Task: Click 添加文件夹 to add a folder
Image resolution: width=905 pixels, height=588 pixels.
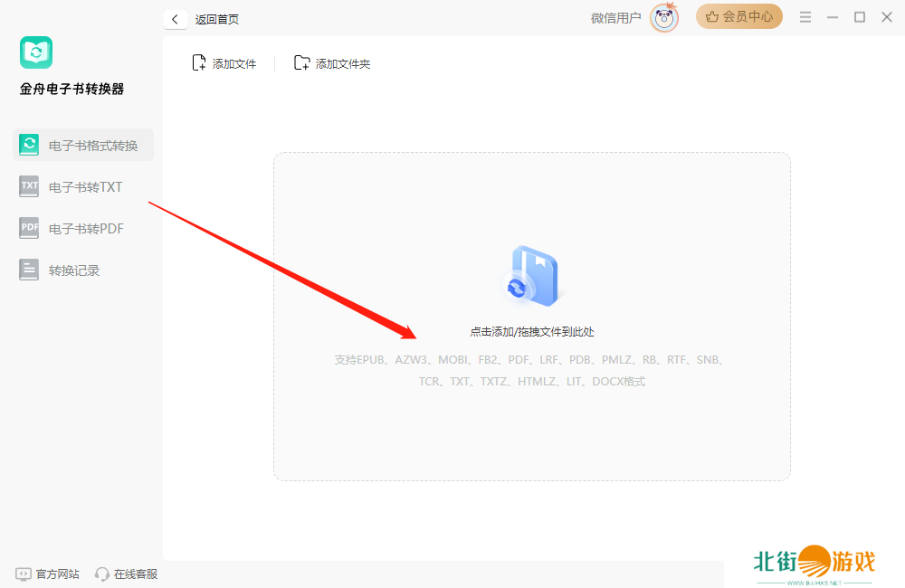Action: click(x=332, y=63)
